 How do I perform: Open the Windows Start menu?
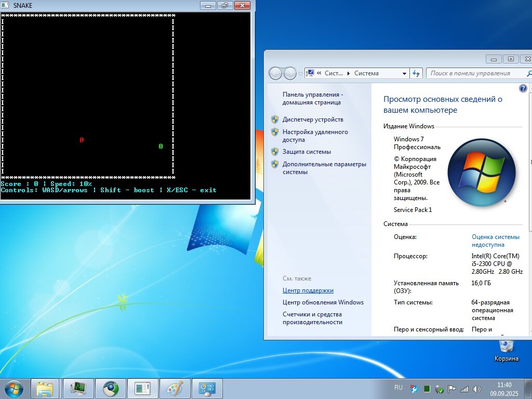pos(14,389)
